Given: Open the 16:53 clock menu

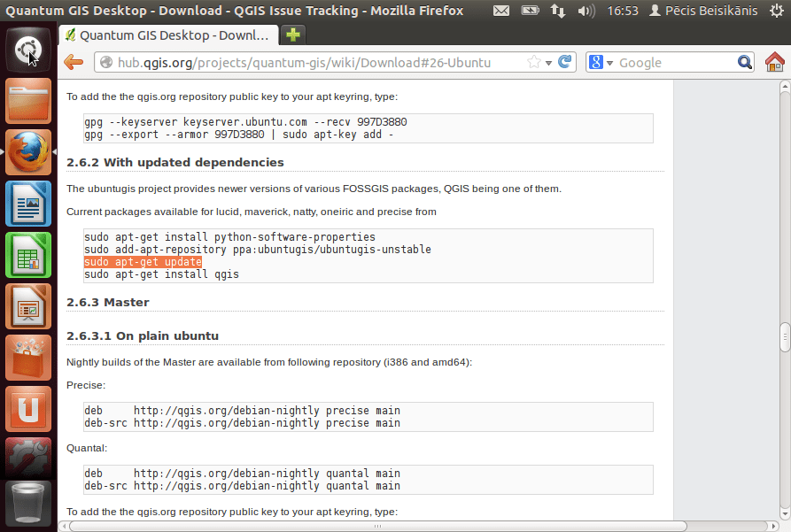Looking at the screenshot, I should [x=623, y=11].
